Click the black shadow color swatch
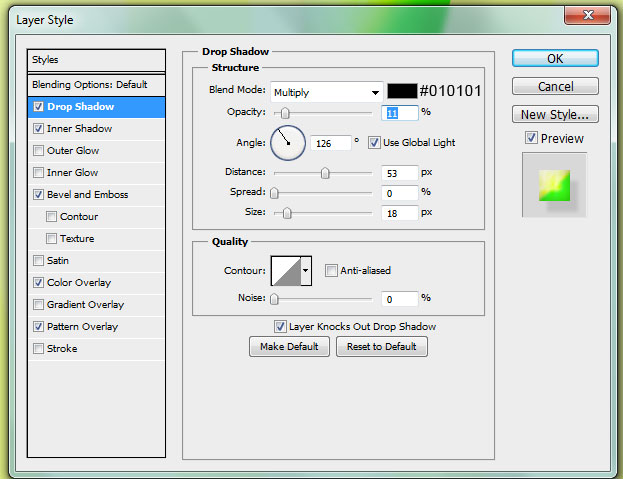 click(401, 91)
